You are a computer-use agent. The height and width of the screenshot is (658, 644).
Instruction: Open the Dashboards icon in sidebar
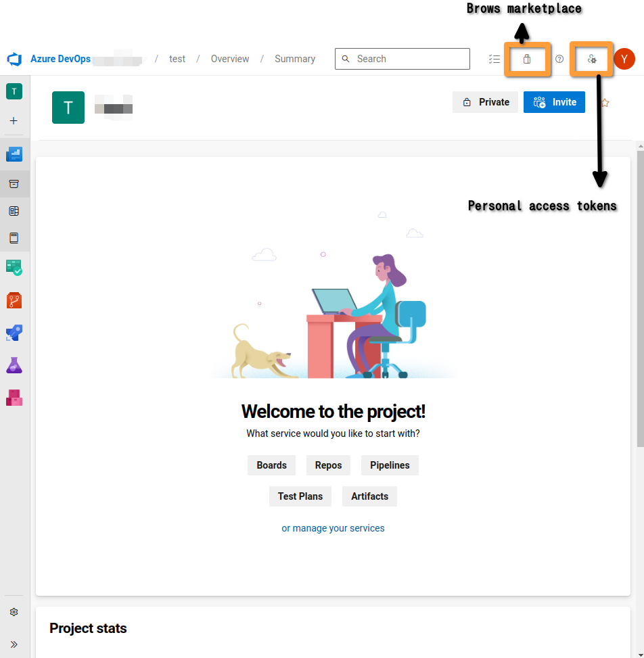click(x=14, y=211)
